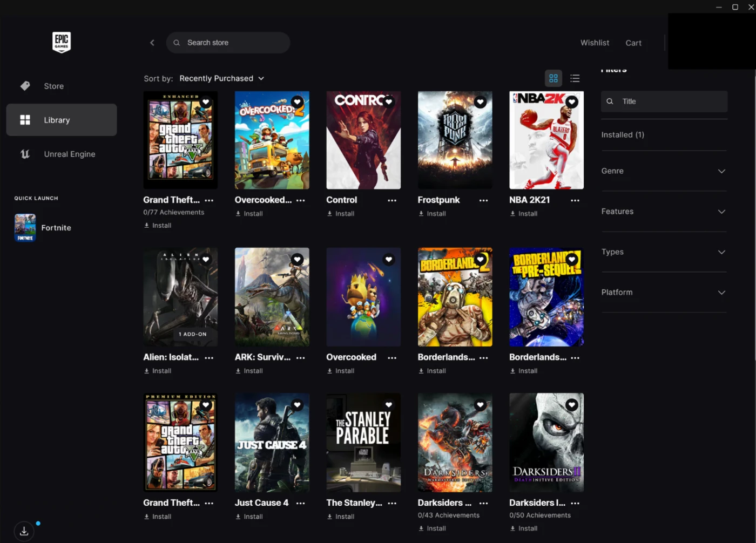This screenshot has width=756, height=543.
Task: Open Unreal Engine section
Action: point(62,154)
